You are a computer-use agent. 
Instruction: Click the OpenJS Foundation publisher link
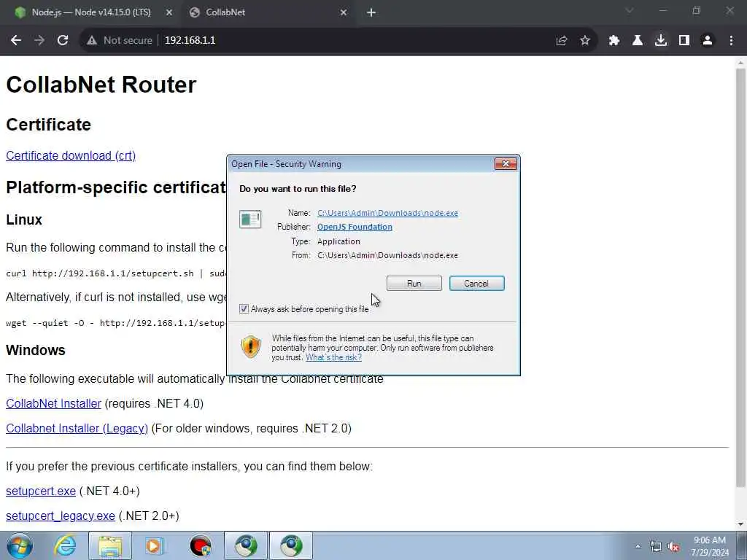[355, 227]
